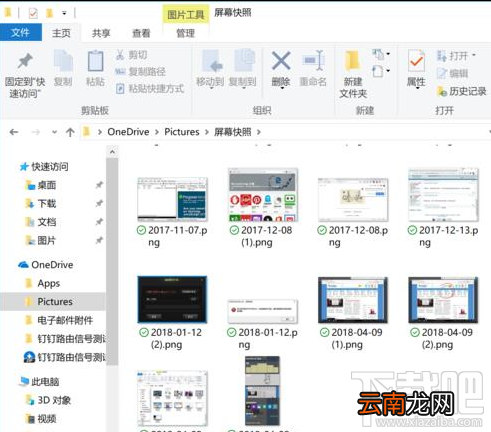The height and width of the screenshot is (432, 491).
Task: Click quick access New folder icon
Action: 49,13
